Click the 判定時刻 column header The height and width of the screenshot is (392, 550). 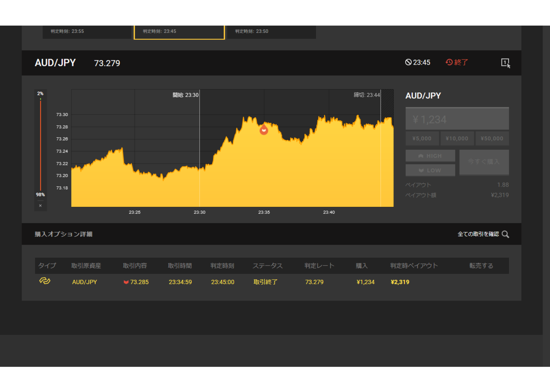coord(222,266)
